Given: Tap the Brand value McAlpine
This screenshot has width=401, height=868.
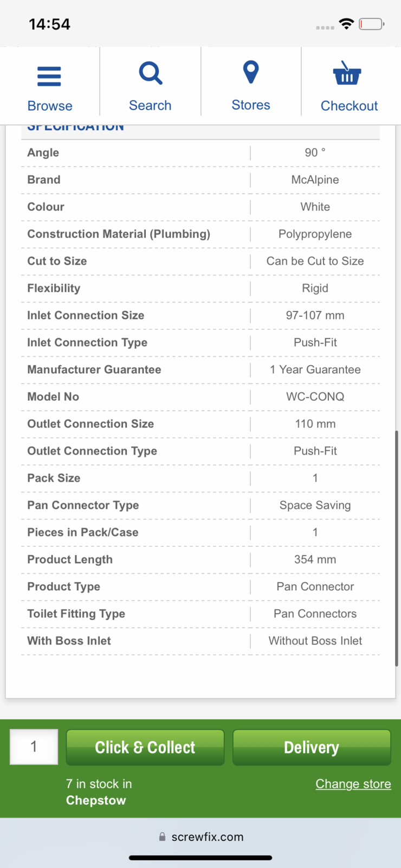Looking at the screenshot, I should click(x=315, y=180).
